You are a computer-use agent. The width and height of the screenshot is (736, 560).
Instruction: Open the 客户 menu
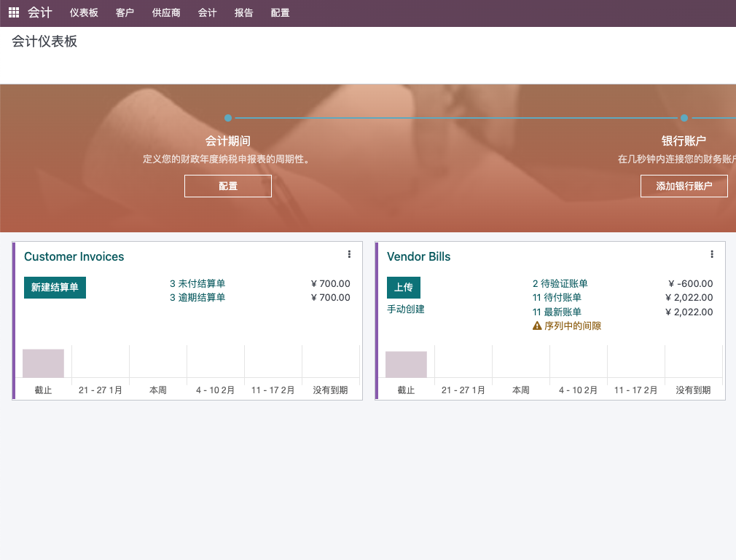[x=125, y=13]
